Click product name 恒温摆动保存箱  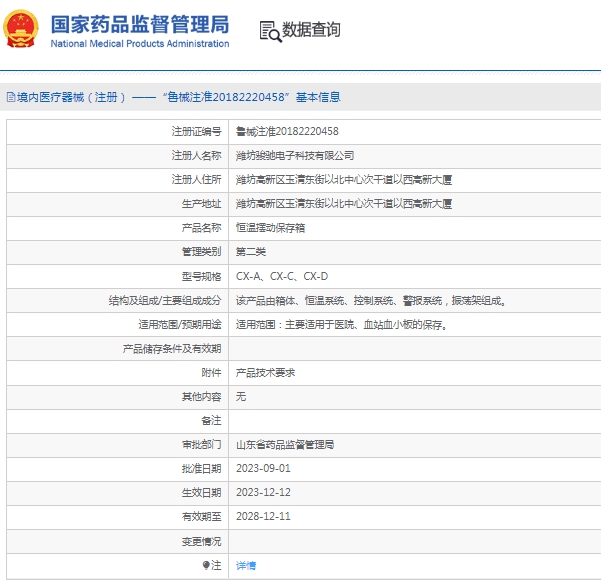pyautogui.click(x=270, y=228)
